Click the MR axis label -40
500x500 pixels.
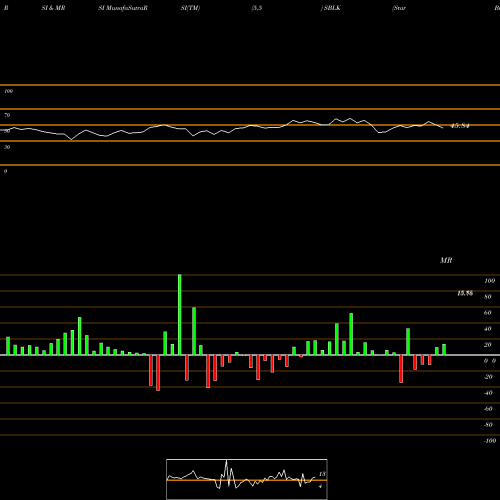[x=488, y=393]
